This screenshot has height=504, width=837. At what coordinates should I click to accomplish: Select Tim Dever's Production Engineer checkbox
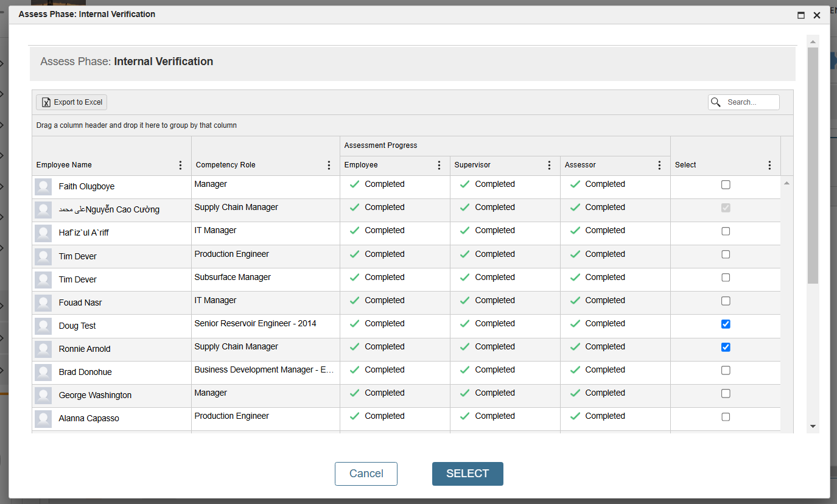click(x=726, y=254)
